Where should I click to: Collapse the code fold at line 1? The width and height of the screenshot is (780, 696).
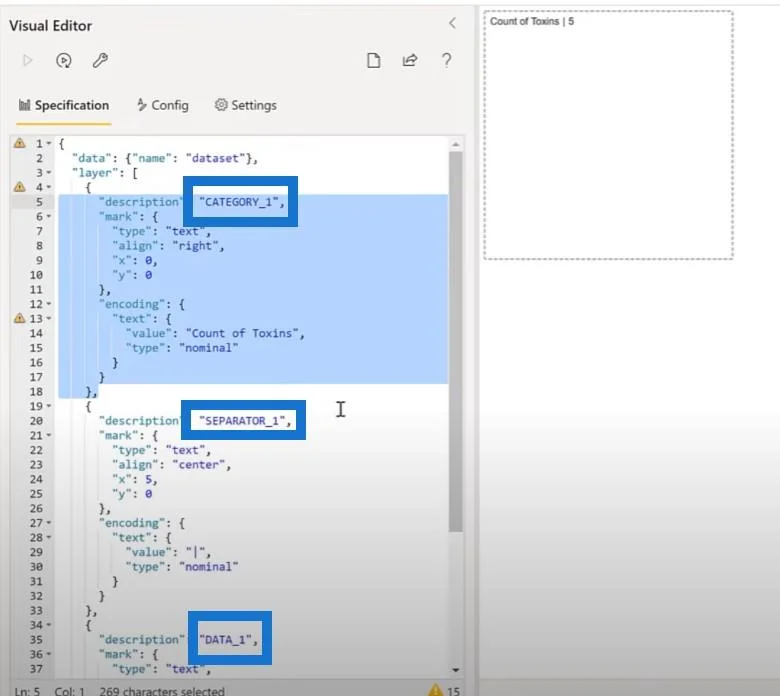[49, 143]
